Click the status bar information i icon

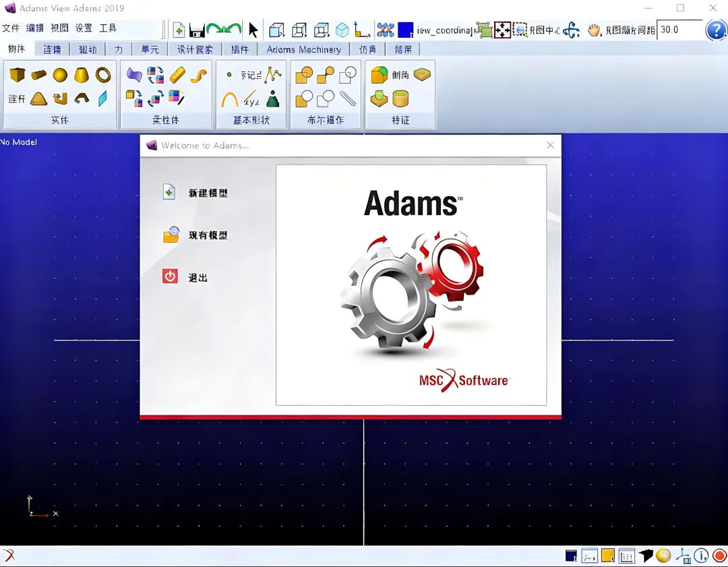tap(700, 556)
